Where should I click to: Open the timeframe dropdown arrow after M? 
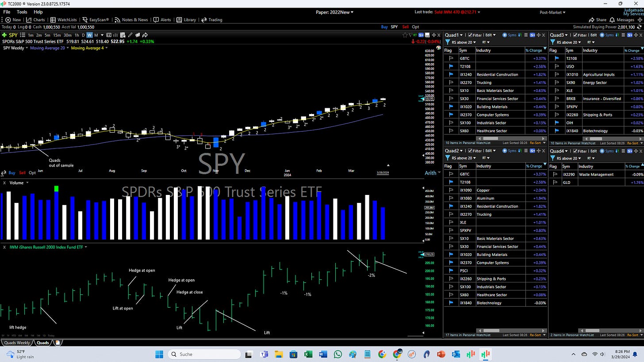103,35
